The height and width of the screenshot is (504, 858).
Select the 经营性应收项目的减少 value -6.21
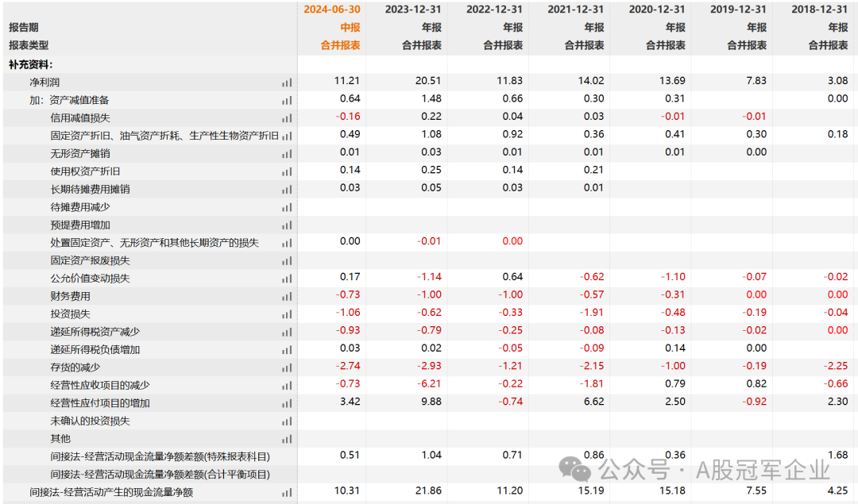[x=429, y=383]
